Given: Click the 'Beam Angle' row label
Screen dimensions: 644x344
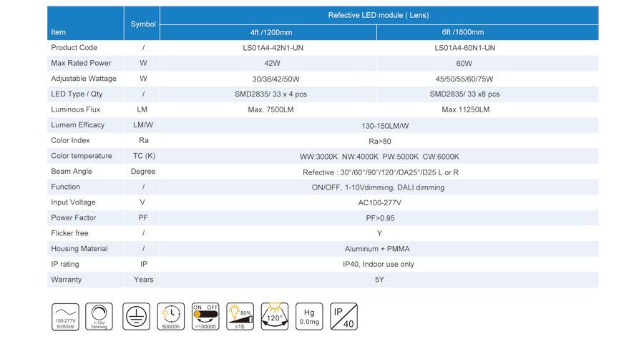Looking at the screenshot, I should click(x=72, y=172).
